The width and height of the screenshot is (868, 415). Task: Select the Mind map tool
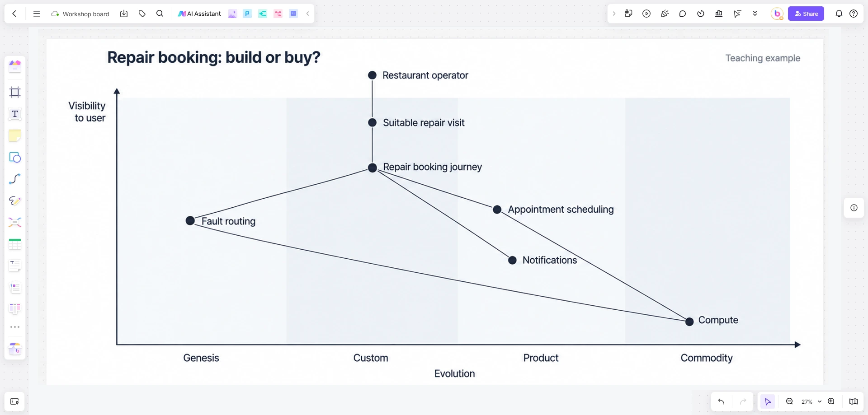(x=15, y=222)
